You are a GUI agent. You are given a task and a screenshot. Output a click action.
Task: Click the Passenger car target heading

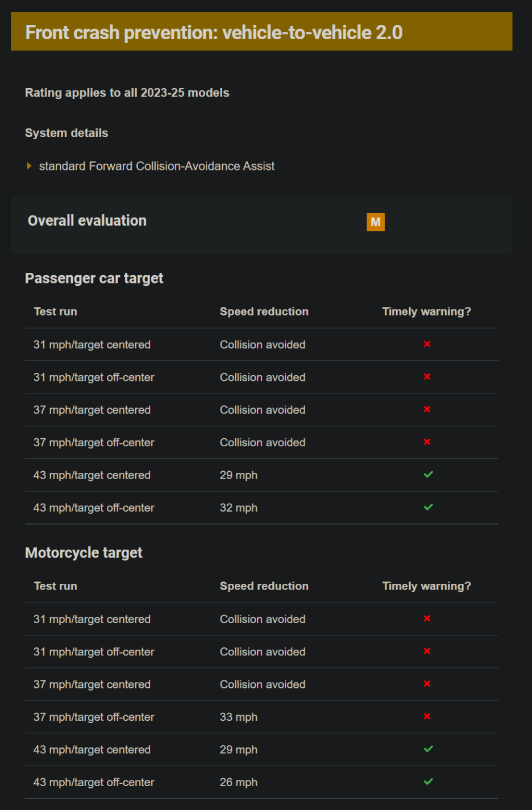click(x=94, y=278)
